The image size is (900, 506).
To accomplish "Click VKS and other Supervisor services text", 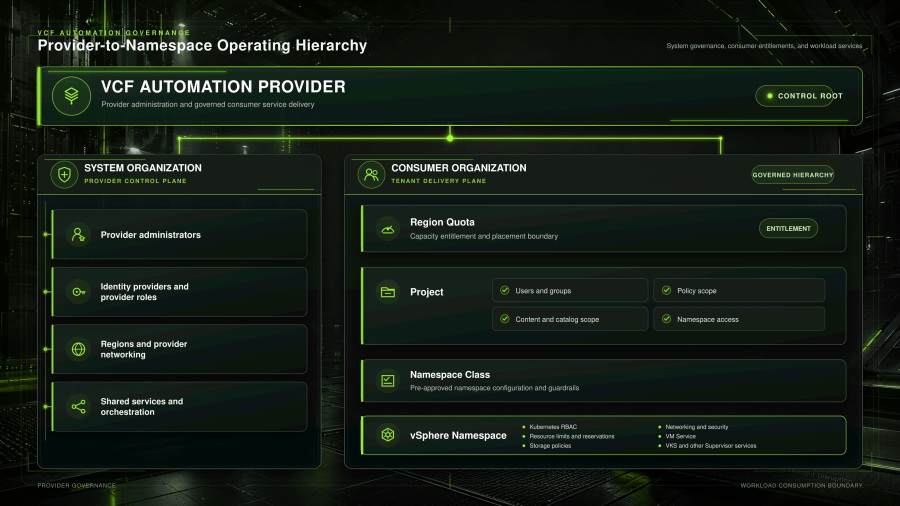I will (711, 446).
